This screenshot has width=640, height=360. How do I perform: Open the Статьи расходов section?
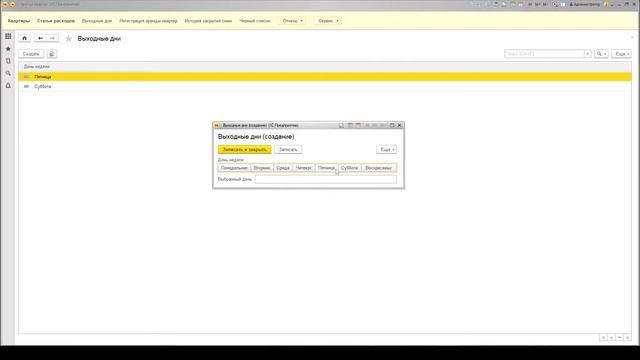coord(56,21)
